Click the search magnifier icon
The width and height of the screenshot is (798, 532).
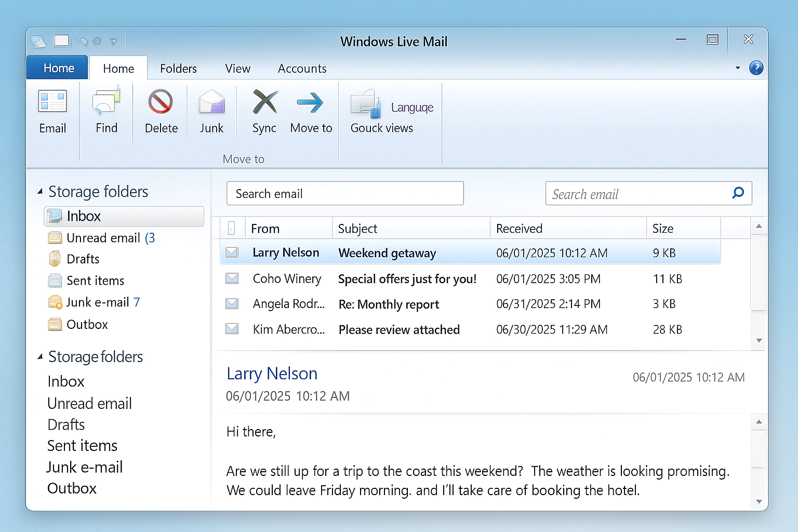(x=738, y=193)
